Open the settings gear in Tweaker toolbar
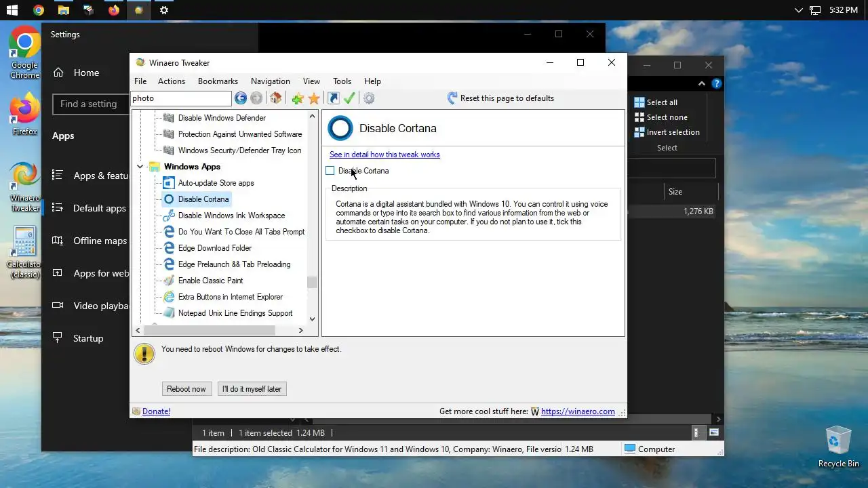 click(369, 98)
